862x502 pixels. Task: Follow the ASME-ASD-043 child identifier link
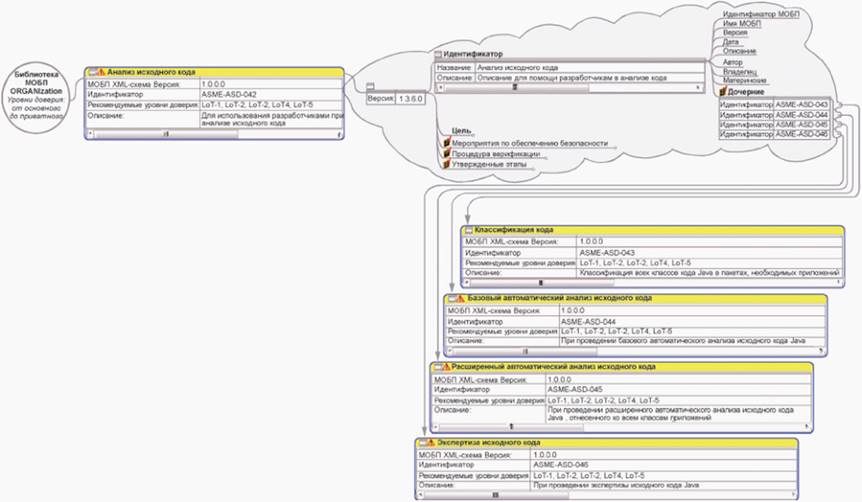tap(801, 104)
